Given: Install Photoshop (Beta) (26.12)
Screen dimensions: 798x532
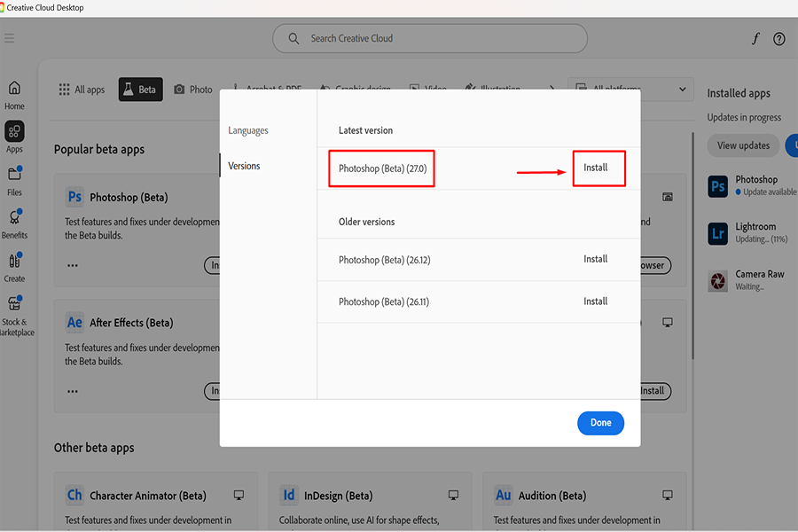Looking at the screenshot, I should click(x=596, y=260).
